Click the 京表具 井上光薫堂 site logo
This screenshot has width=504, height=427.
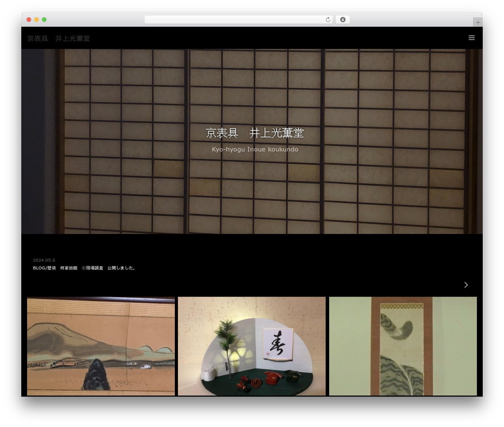click(x=59, y=38)
